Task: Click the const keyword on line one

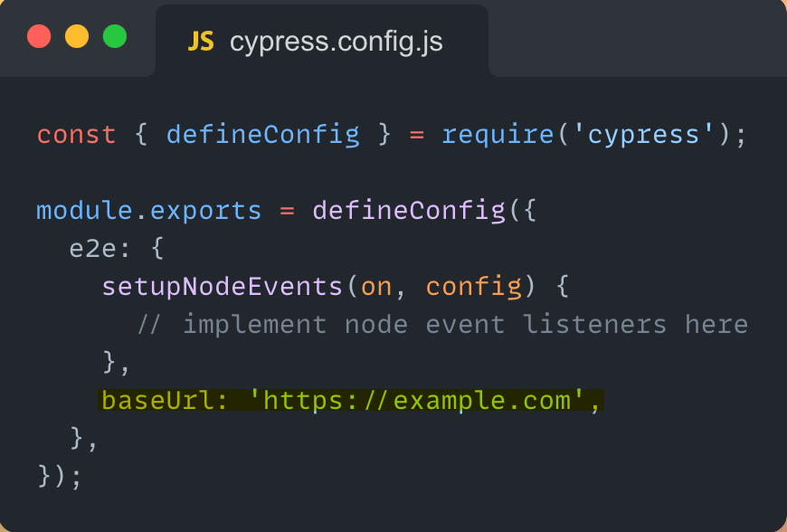Action: point(76,134)
